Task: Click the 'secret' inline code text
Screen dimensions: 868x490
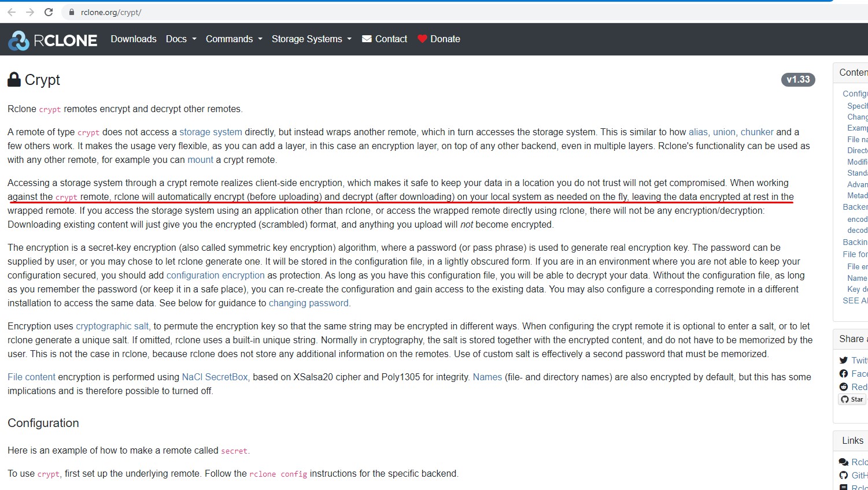Action: [x=234, y=451]
